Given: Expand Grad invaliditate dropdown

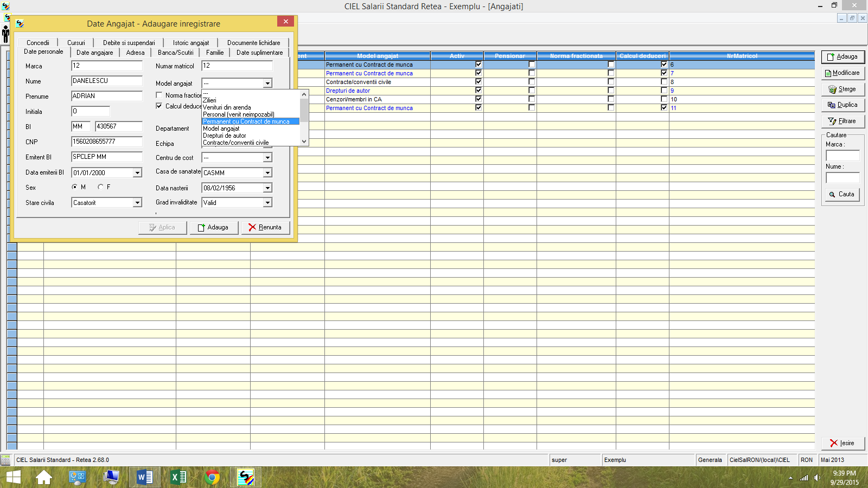Looking at the screenshot, I should tap(267, 203).
